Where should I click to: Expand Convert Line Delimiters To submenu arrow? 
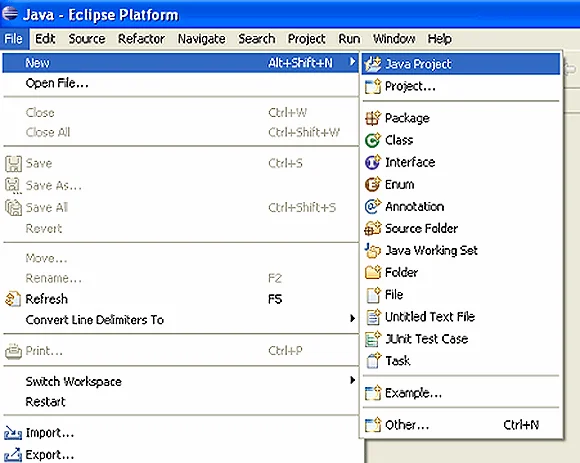pos(353,318)
